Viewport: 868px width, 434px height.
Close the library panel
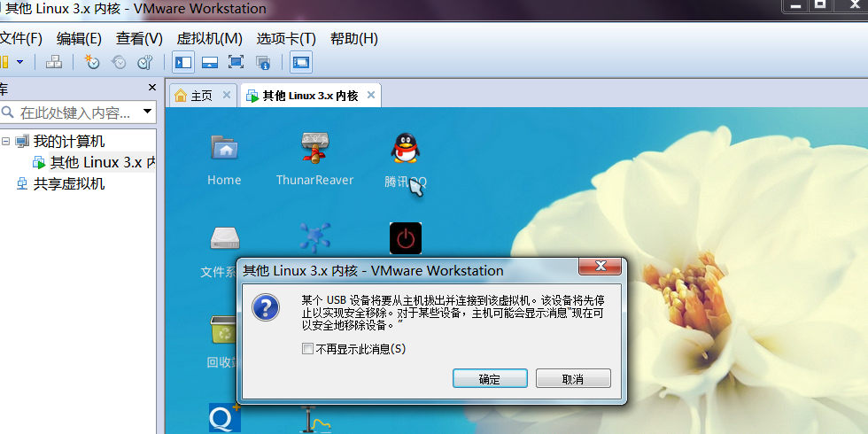click(152, 88)
